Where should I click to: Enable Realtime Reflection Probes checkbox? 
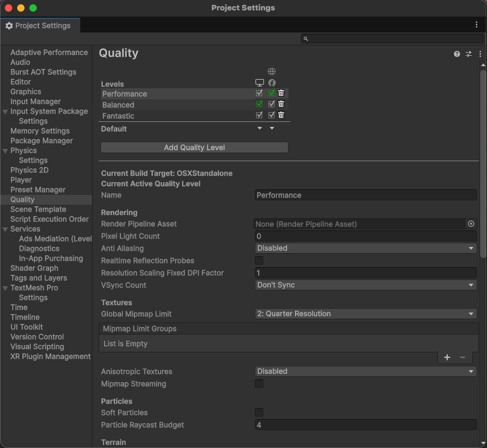coord(259,260)
